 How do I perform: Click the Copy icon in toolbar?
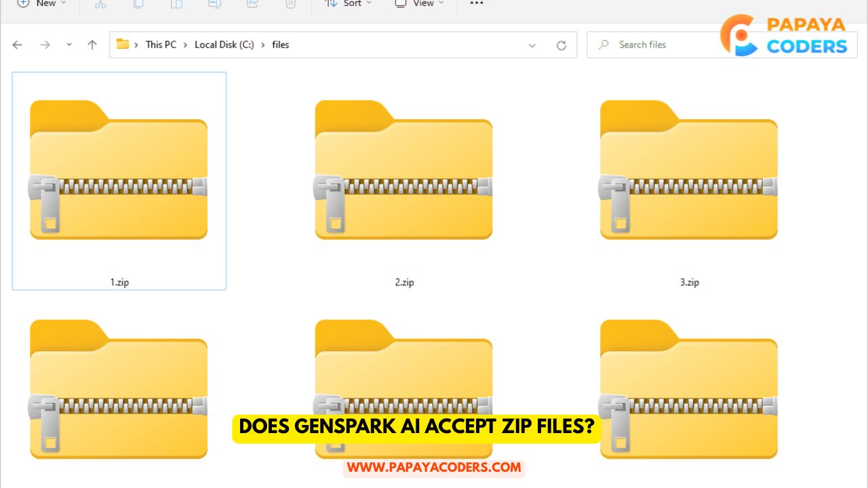click(x=138, y=4)
